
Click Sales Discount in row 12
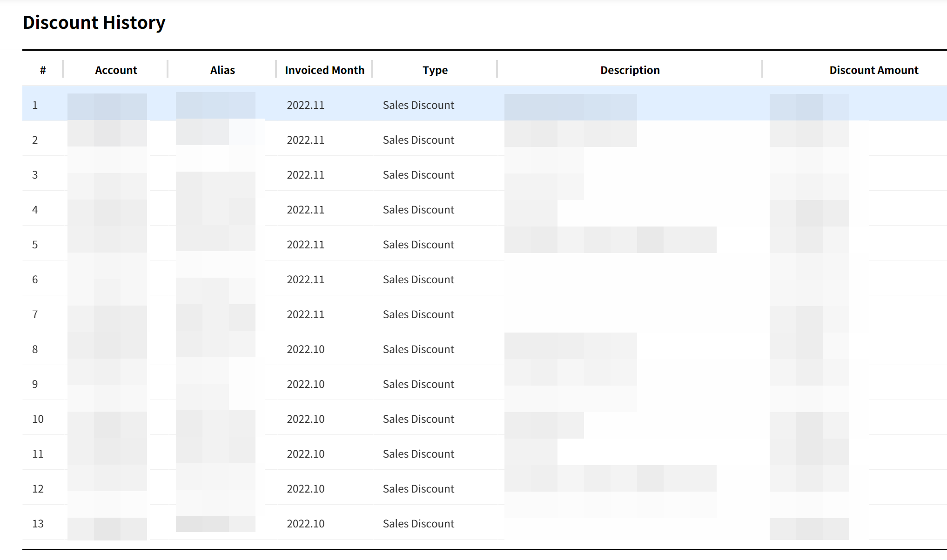pyautogui.click(x=418, y=489)
